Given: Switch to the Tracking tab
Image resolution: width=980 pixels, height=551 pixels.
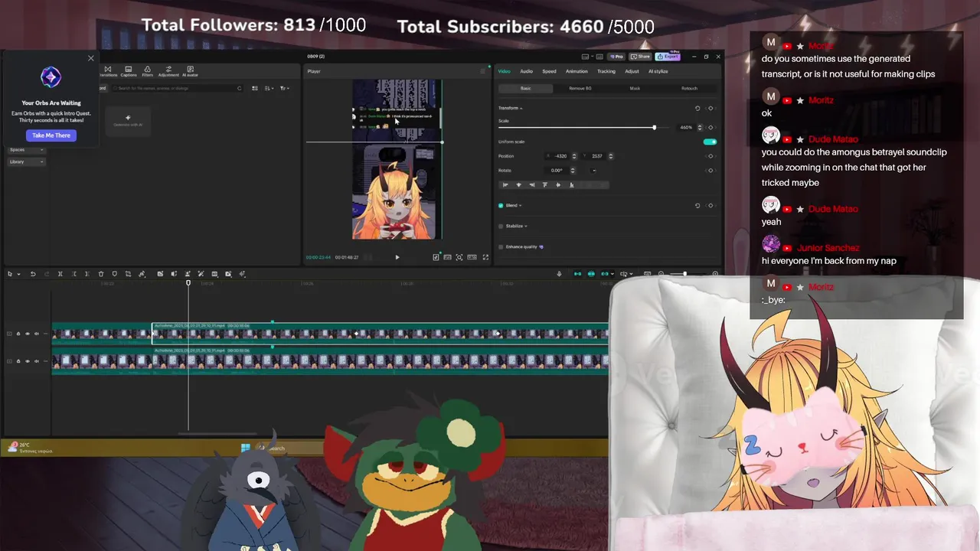Looking at the screenshot, I should 606,71.
